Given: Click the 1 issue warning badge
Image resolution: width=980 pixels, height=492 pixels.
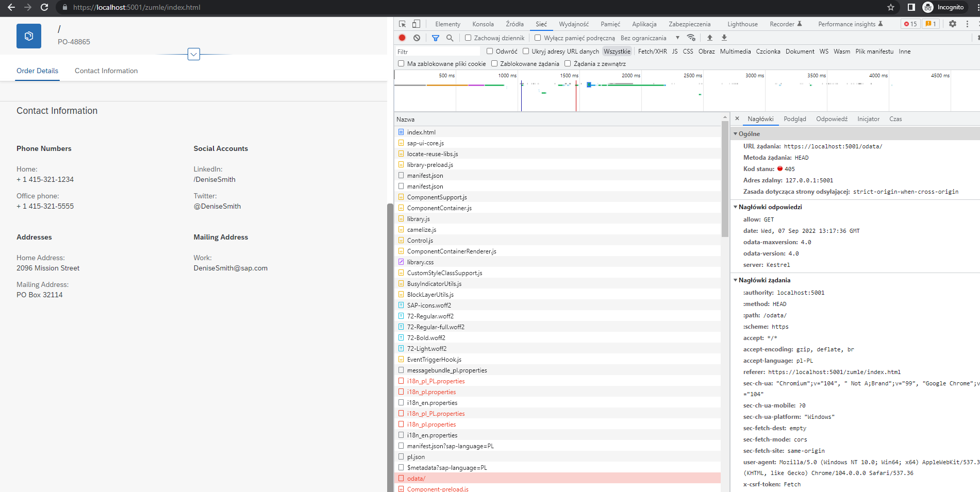Looking at the screenshot, I should coord(931,24).
